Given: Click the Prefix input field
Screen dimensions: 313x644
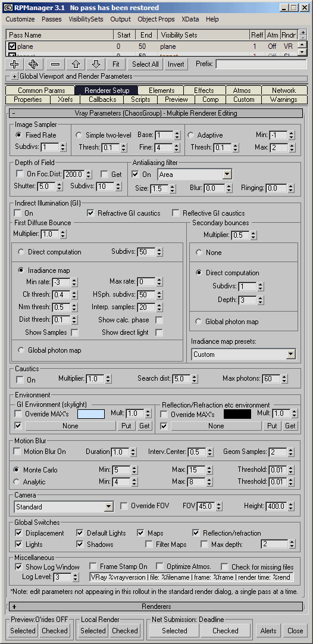Looking at the screenshot, I should (261, 64).
